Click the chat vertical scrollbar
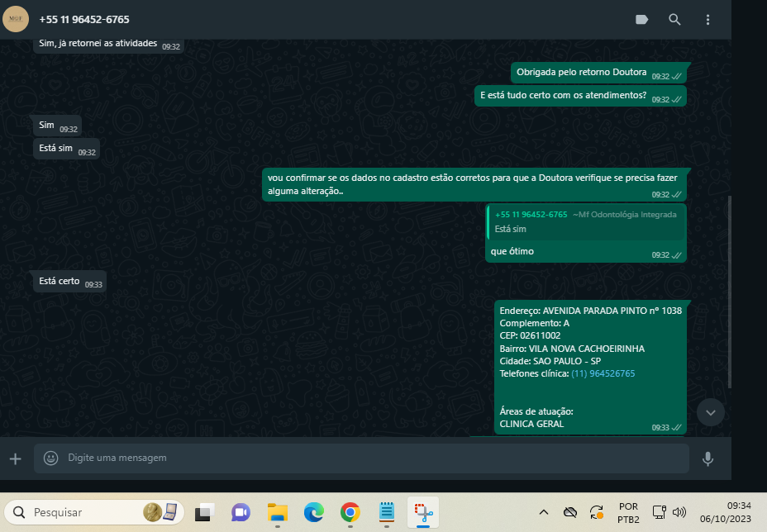The image size is (767, 532). pos(728,289)
